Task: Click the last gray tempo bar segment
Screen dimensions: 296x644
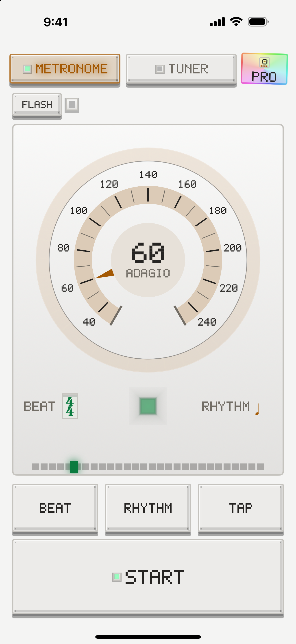Action: coord(260,467)
